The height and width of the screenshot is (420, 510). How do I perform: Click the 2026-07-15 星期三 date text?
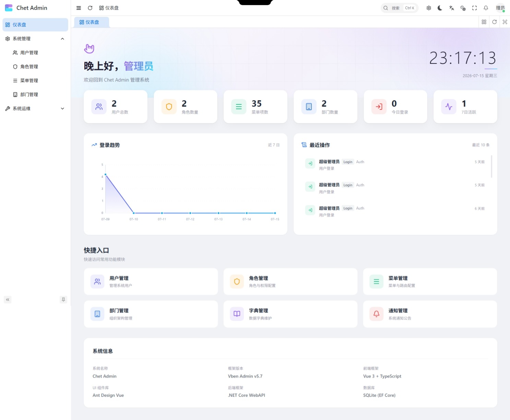(480, 76)
